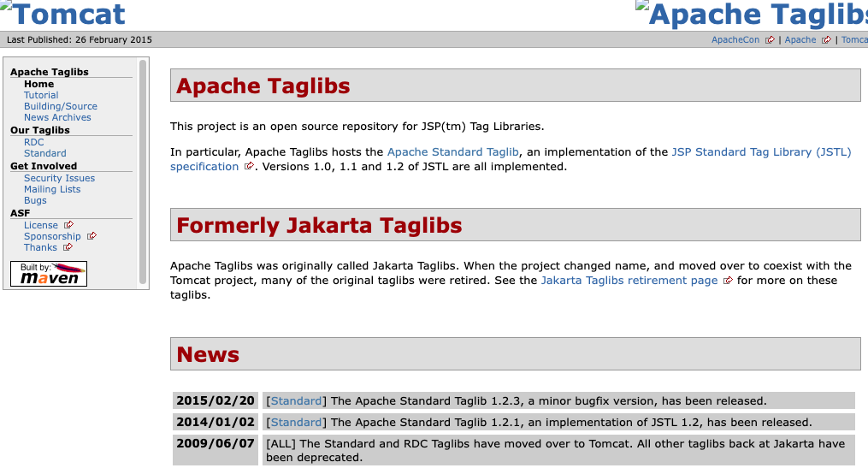
Task: Go to Building/Source page
Action: coord(61,106)
